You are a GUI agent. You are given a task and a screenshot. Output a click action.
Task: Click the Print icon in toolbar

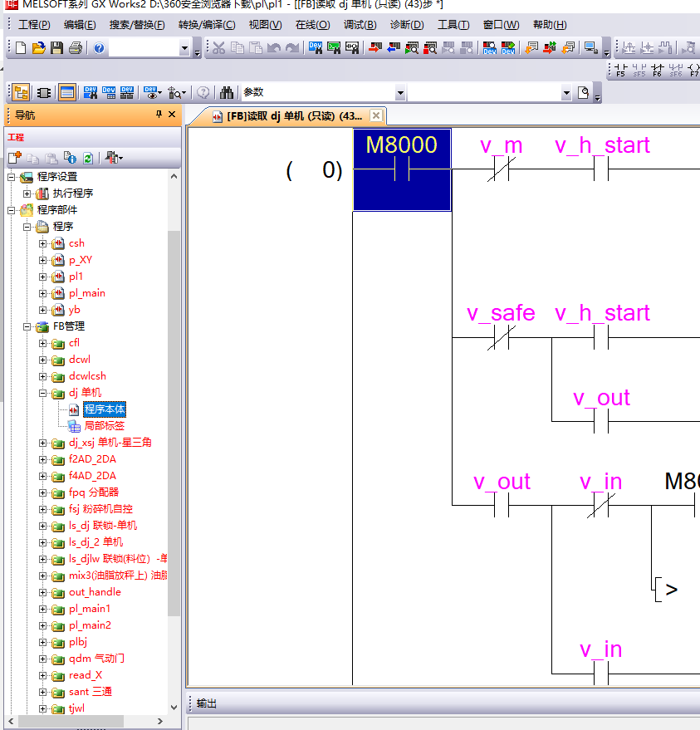coord(75,48)
